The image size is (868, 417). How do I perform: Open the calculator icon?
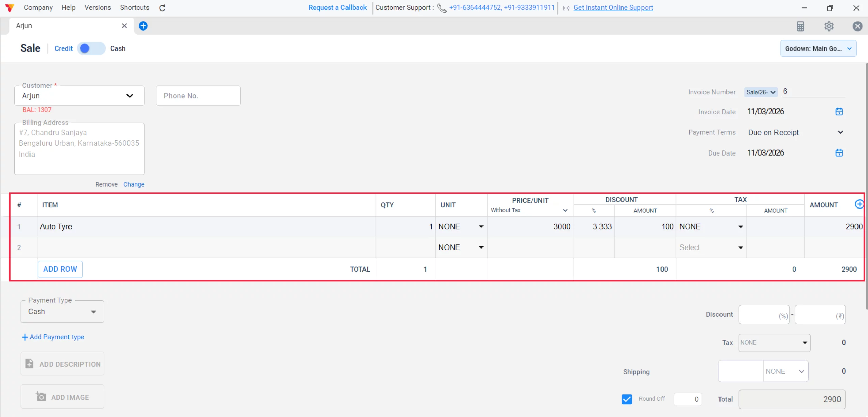(800, 26)
